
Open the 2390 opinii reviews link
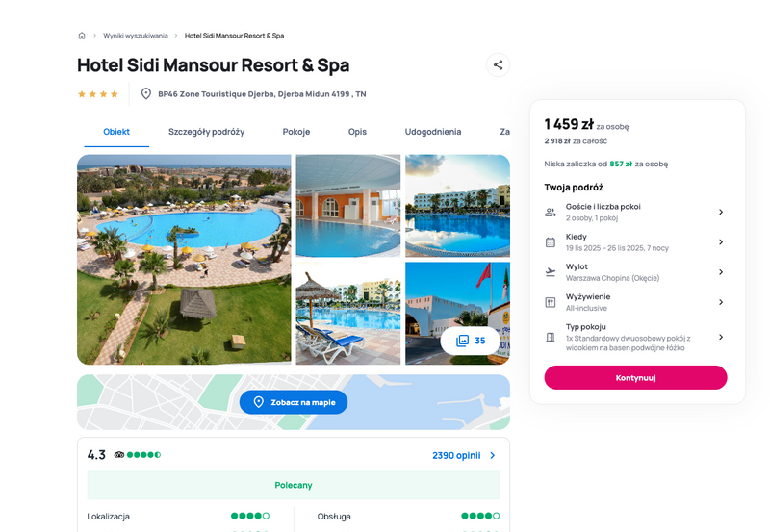point(464,455)
